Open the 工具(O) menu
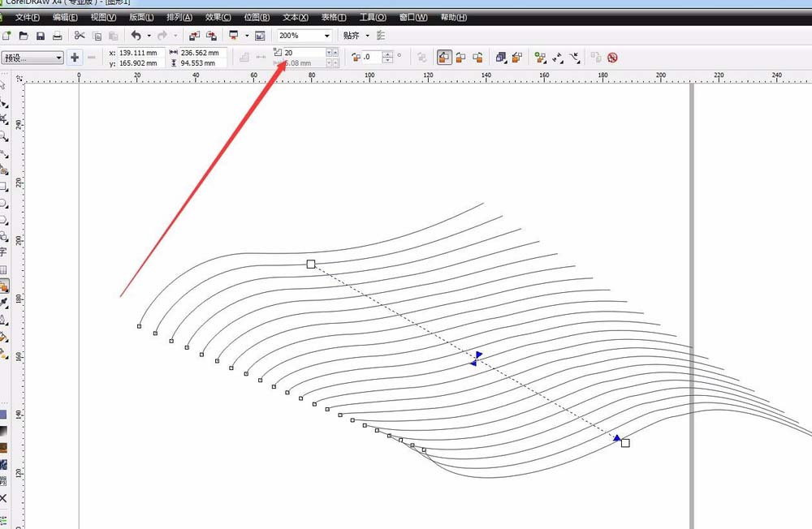This screenshot has width=812, height=529. tap(373, 18)
